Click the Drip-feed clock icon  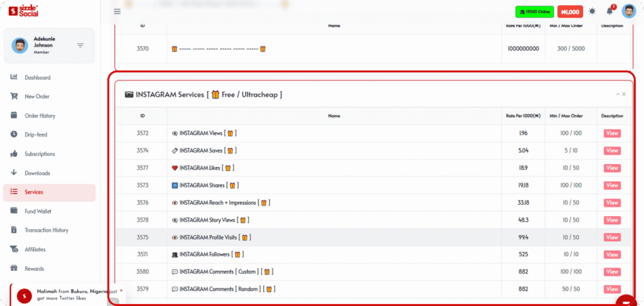(14, 134)
